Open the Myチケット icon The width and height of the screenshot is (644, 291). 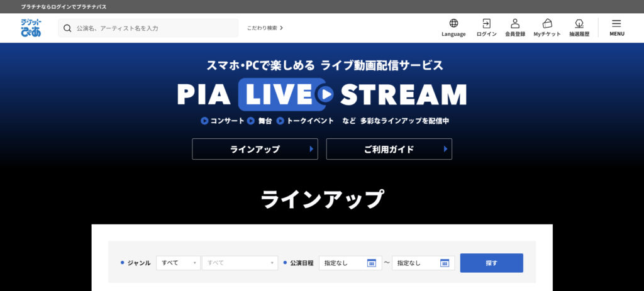click(x=547, y=28)
